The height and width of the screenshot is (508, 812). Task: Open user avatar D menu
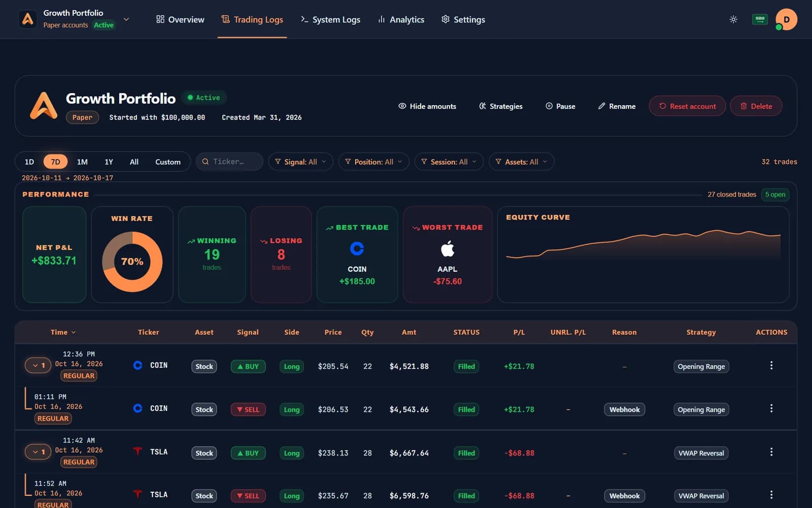[x=786, y=19]
